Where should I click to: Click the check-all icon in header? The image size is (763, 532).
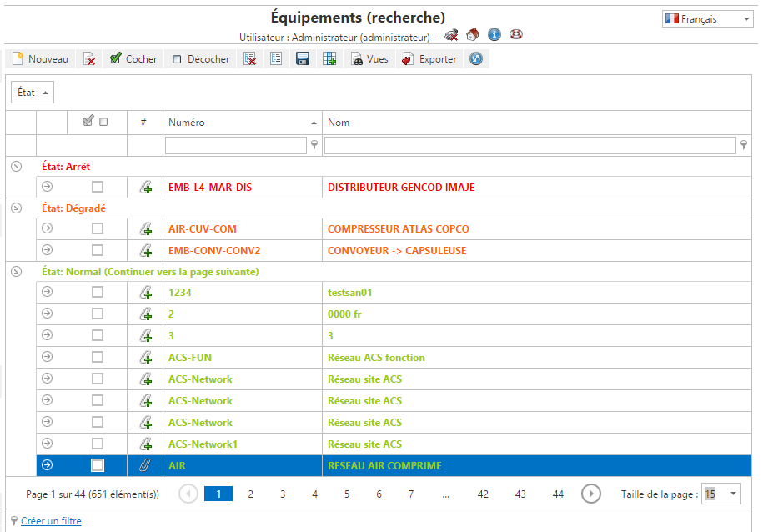click(88, 121)
